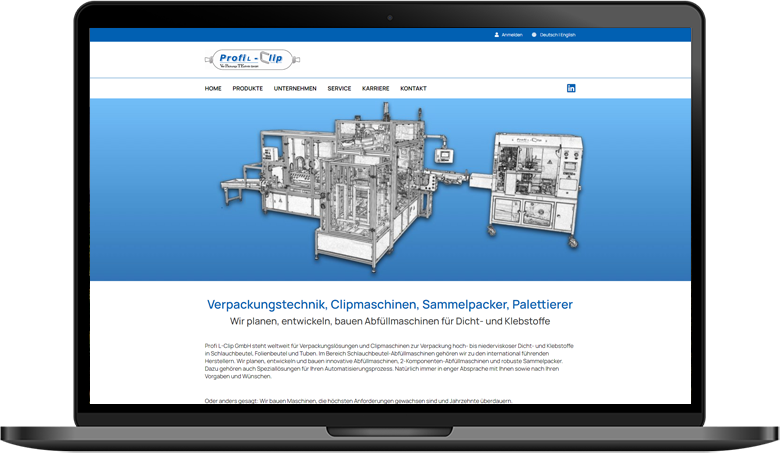Open the UNTERNEHMEN menu
The image size is (780, 463).
click(x=295, y=88)
